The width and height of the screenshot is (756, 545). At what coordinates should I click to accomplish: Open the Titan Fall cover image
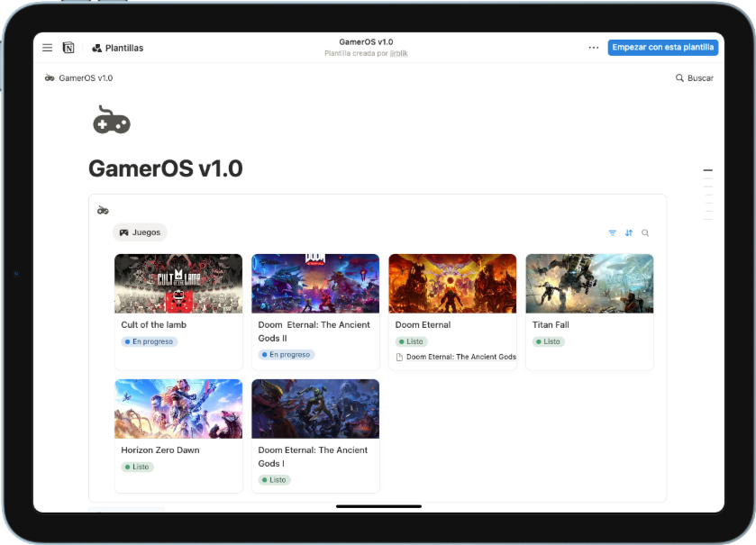coord(589,283)
